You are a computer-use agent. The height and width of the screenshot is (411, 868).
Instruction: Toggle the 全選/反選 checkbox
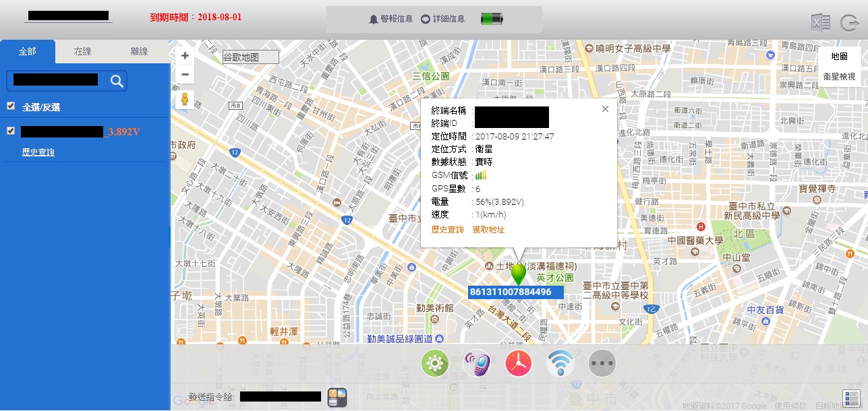(x=11, y=106)
